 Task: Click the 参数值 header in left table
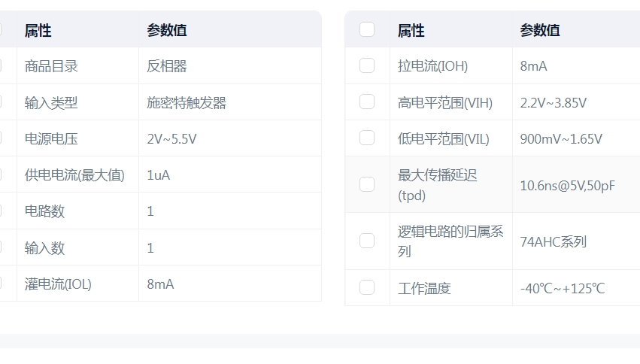[167, 31]
